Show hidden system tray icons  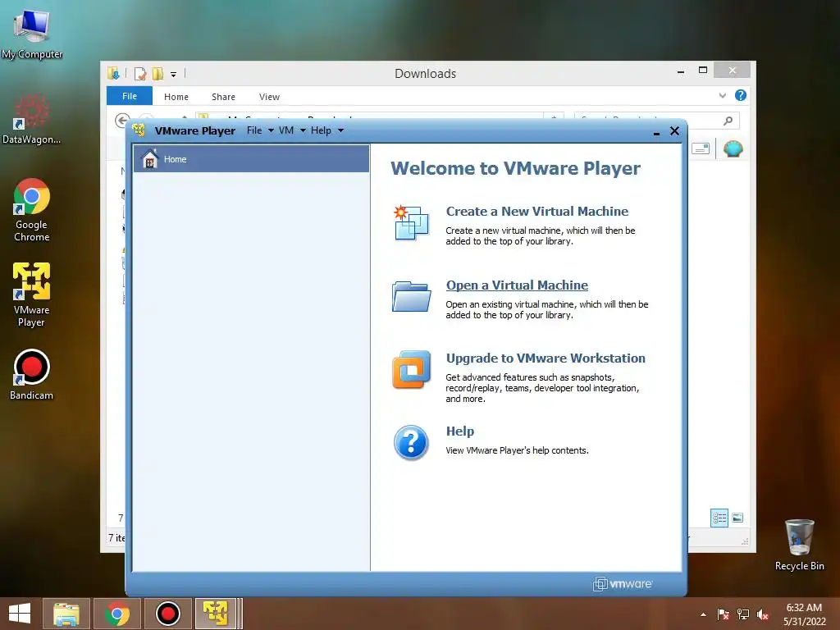click(x=703, y=614)
